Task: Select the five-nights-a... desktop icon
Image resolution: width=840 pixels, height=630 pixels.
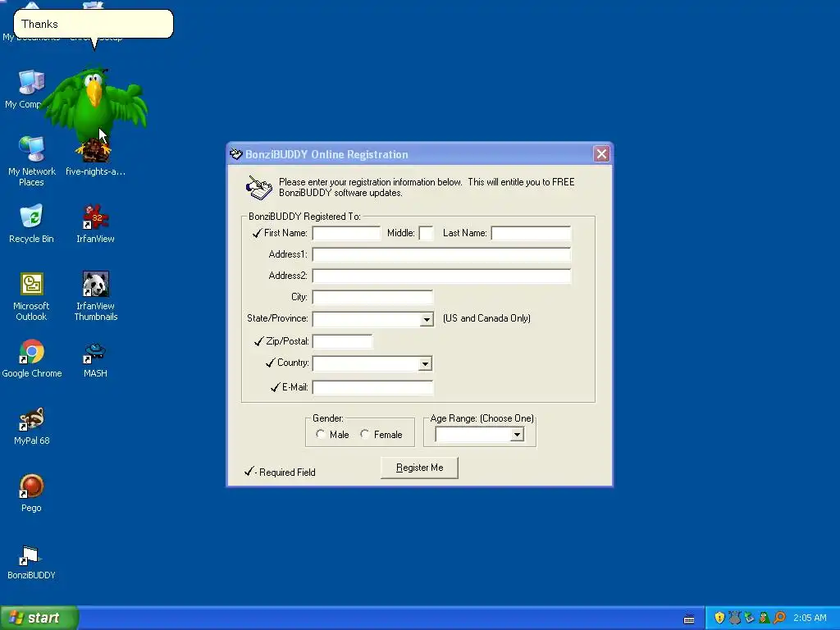Action: point(95,160)
